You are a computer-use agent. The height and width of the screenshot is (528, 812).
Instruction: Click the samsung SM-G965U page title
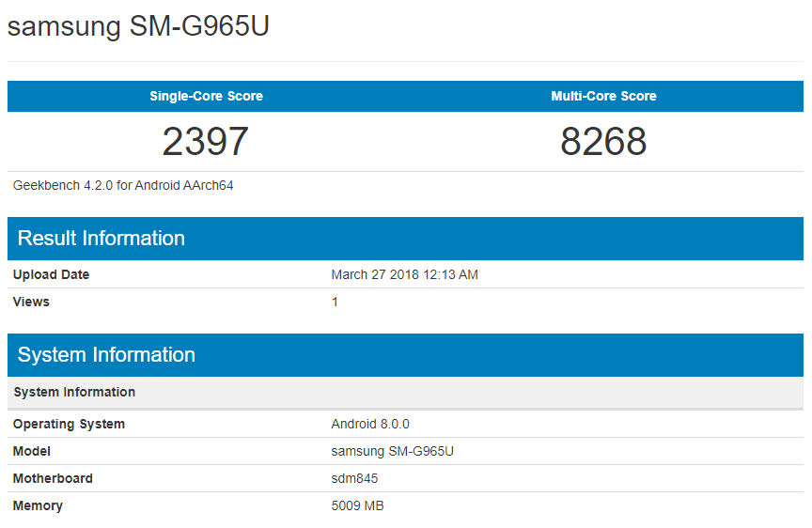coord(138,26)
